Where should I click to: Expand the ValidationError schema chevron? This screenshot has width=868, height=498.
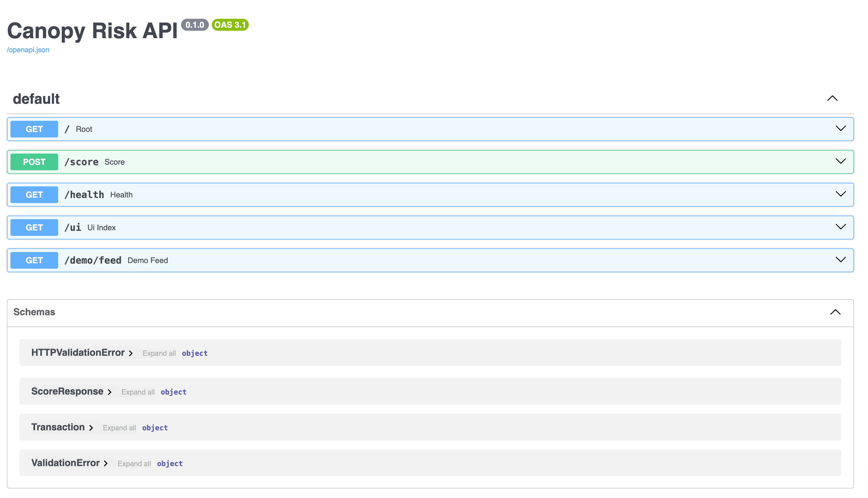pyautogui.click(x=106, y=464)
